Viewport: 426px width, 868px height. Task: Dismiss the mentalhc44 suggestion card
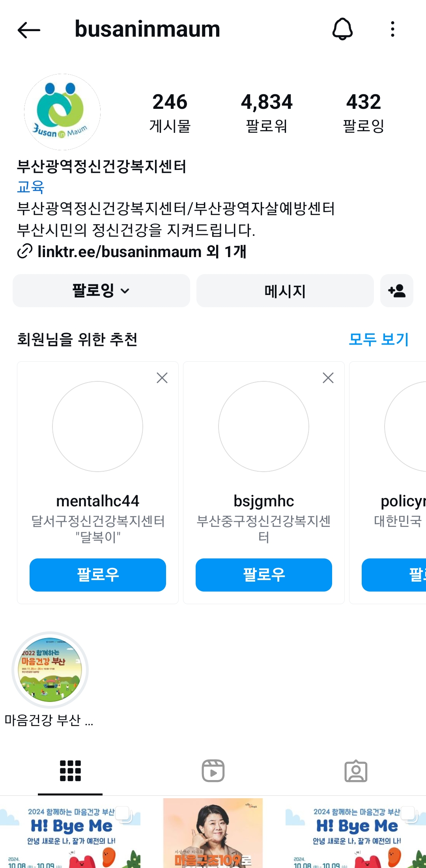(x=162, y=378)
